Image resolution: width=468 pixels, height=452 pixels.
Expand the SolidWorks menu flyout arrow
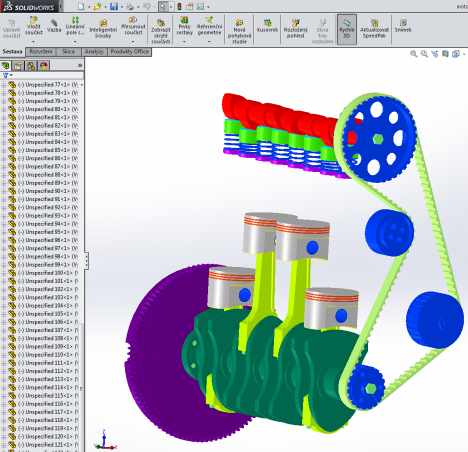(x=61, y=6)
